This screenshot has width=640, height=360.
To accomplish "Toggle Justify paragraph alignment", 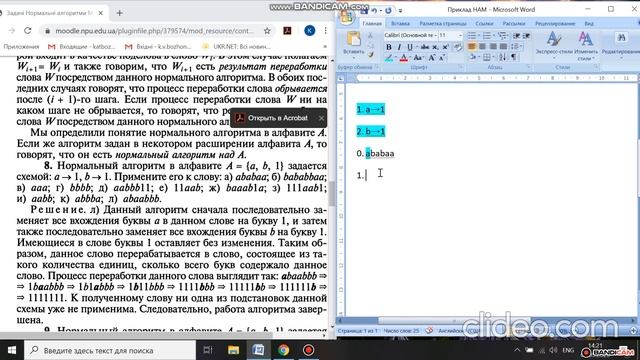I will 503,46.
